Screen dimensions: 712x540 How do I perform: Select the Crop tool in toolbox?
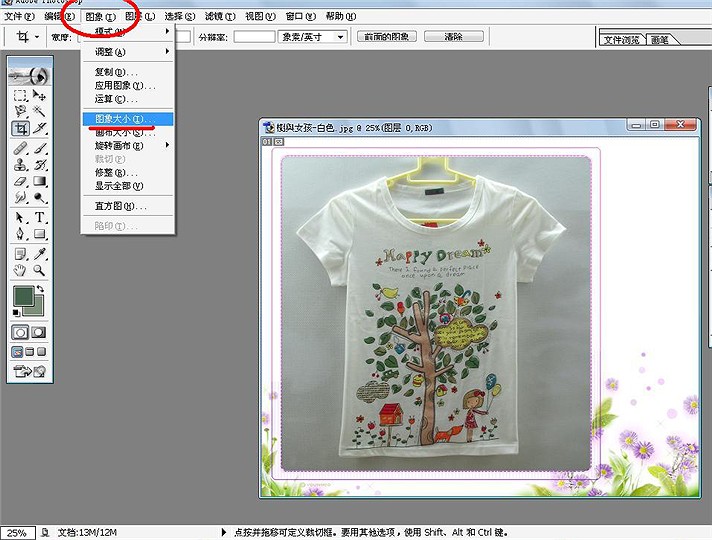click(x=20, y=129)
